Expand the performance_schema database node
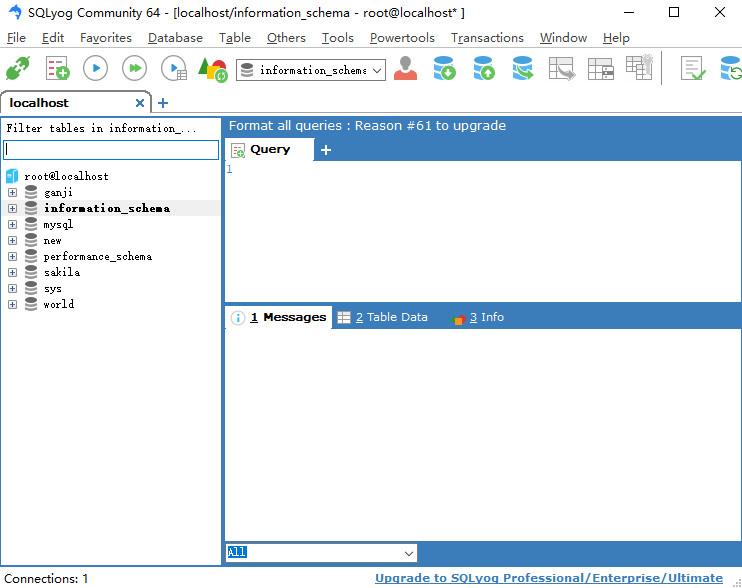The height and width of the screenshot is (588, 742). coord(12,256)
